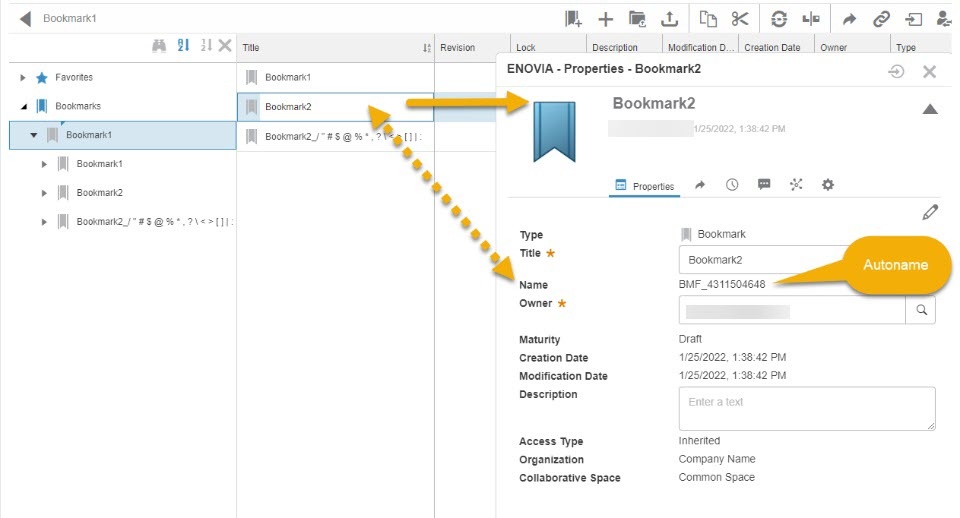Screen dimensions: 960x518
Task: Select Bookmarks root in the tree
Action: tap(78, 106)
